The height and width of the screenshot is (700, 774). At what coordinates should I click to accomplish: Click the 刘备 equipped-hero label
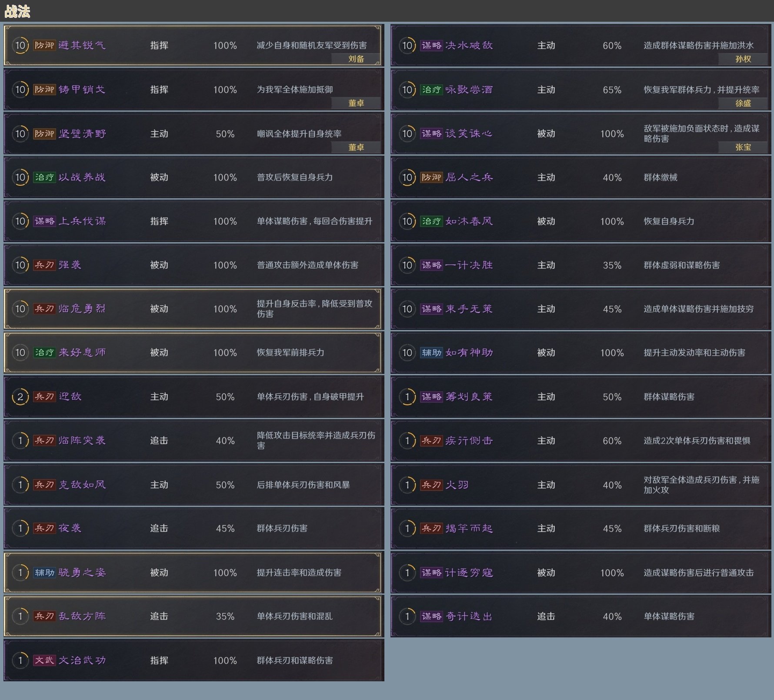click(356, 59)
